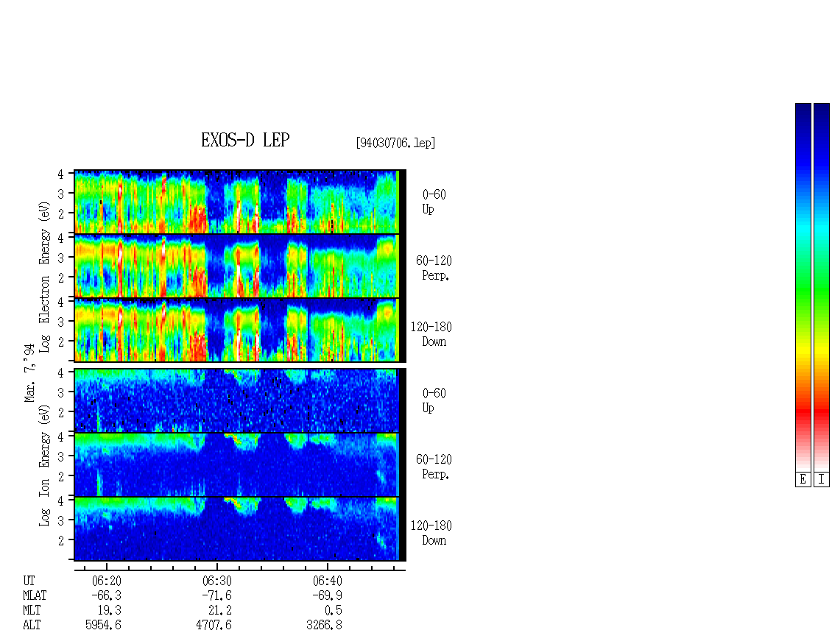Click the Log Ion Energy (eV) axis label
832x644 pixels.
pyautogui.click(x=45, y=465)
